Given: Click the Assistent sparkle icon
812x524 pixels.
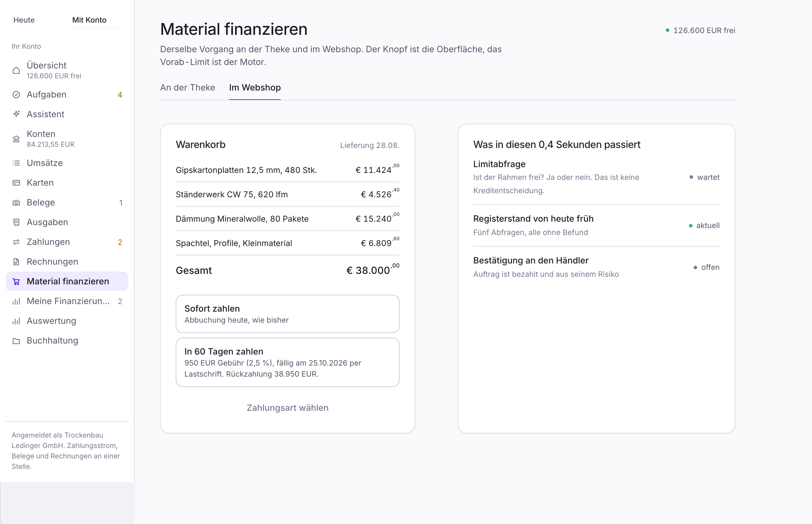Looking at the screenshot, I should coord(16,114).
